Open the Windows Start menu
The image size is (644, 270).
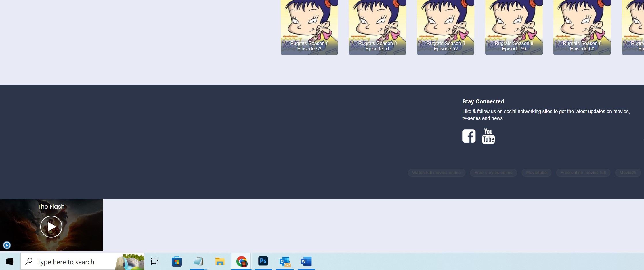pos(10,262)
